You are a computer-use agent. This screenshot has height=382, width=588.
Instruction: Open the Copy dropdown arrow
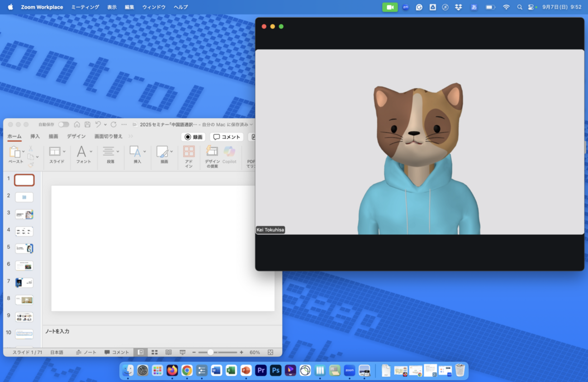(x=37, y=157)
